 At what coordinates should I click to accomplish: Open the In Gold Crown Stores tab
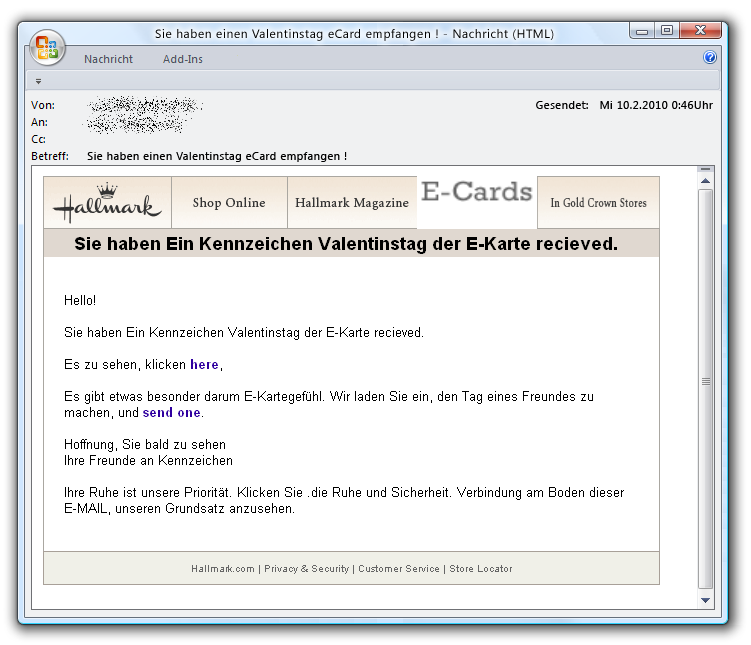tap(598, 203)
